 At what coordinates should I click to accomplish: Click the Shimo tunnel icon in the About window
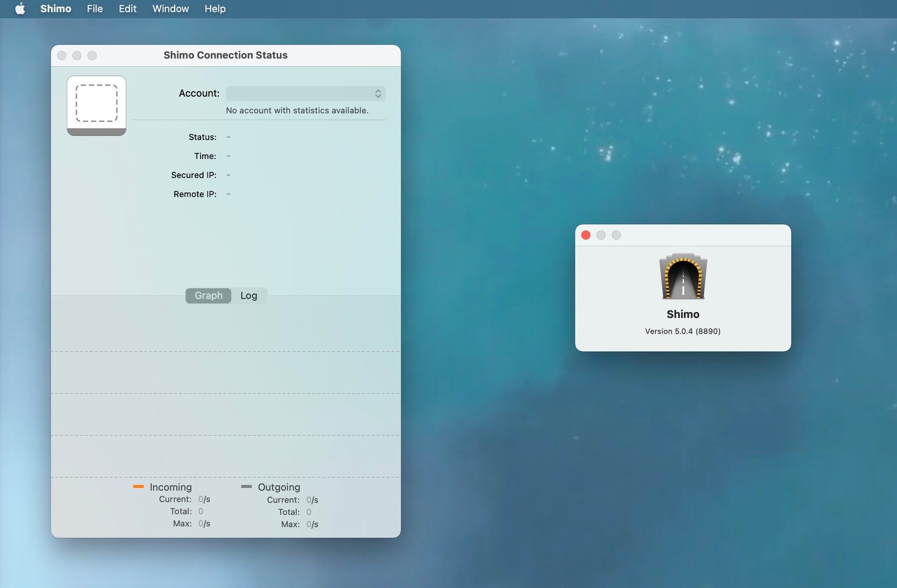[x=683, y=276]
